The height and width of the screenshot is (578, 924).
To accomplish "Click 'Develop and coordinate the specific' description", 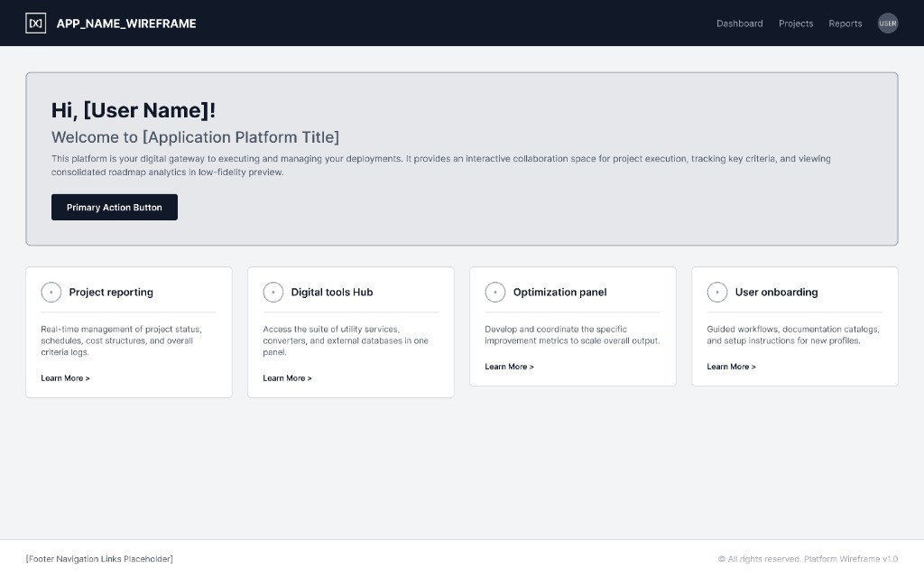I will click(x=572, y=334).
